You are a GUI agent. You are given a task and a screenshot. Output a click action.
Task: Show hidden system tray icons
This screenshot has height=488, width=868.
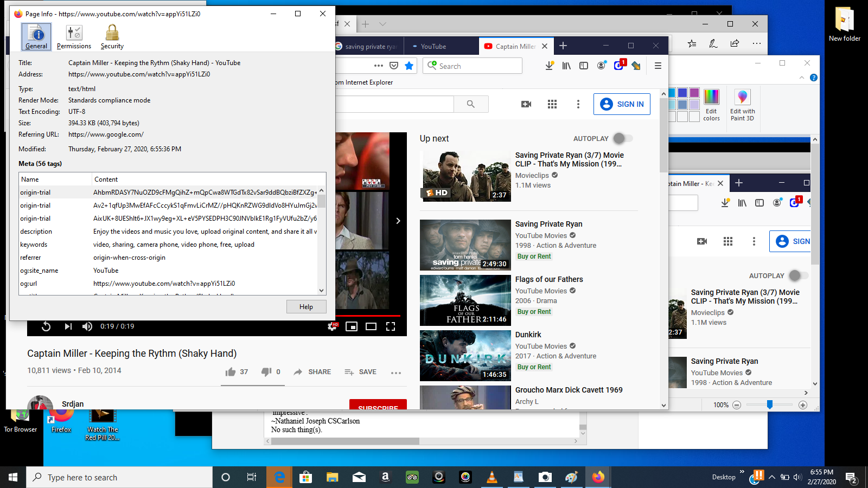pyautogui.click(x=772, y=477)
